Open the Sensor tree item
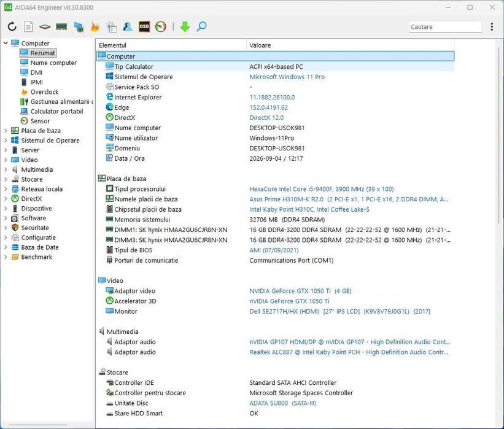The image size is (504, 429). [x=40, y=121]
